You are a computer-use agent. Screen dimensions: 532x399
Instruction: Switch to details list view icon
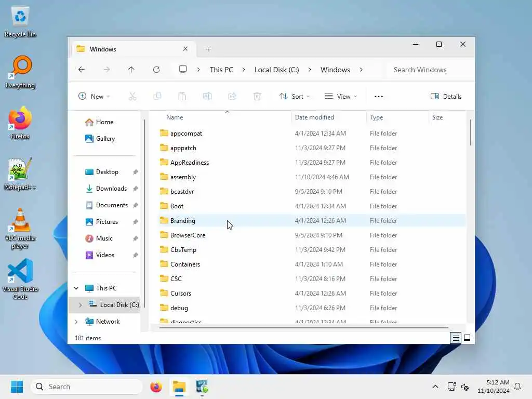(x=456, y=338)
